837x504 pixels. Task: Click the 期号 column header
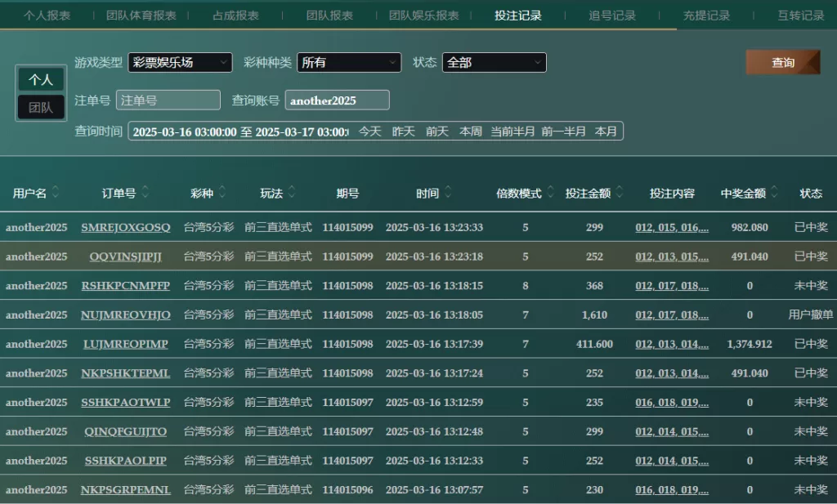coord(347,193)
